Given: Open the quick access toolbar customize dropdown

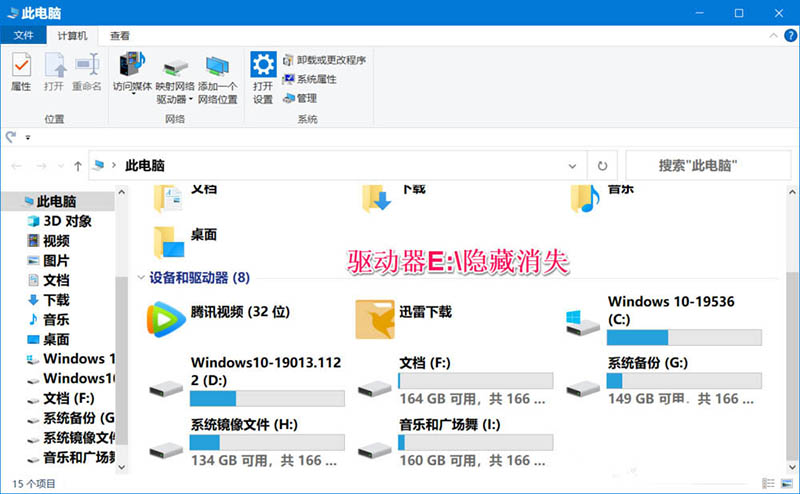Looking at the screenshot, I should tap(28, 137).
